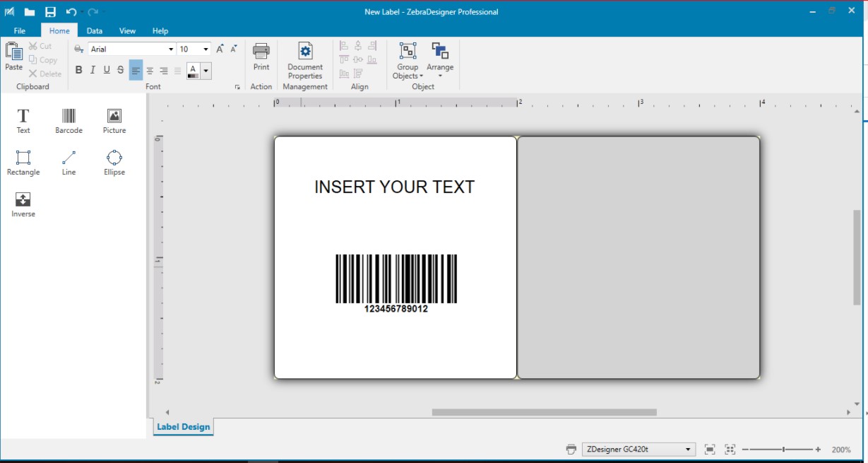This screenshot has width=868, height=463.
Task: Open the font family dropdown
Action: (172, 49)
